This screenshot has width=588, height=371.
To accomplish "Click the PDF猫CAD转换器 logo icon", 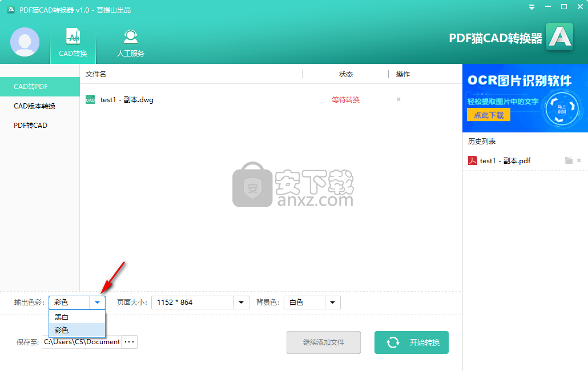I will [559, 37].
